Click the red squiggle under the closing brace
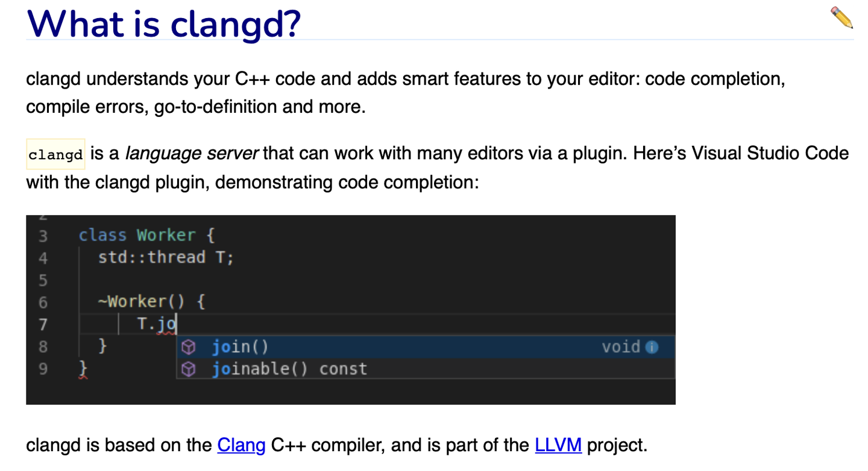Screen dimensions: 868x471 (83, 376)
